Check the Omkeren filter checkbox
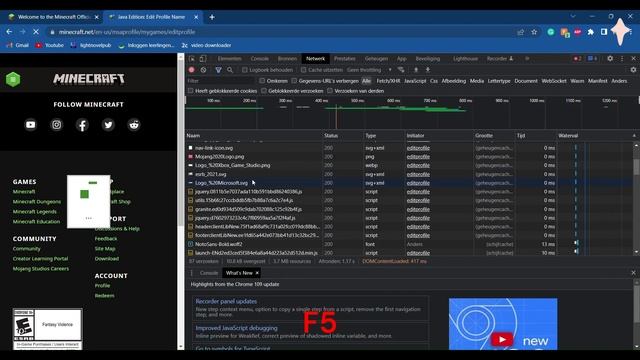This screenshot has height=360, width=640. point(262,81)
